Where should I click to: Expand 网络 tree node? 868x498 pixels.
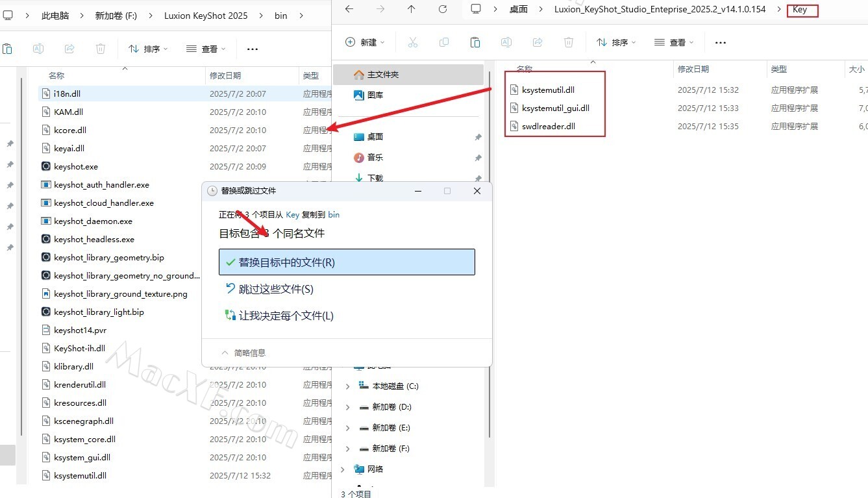(343, 469)
